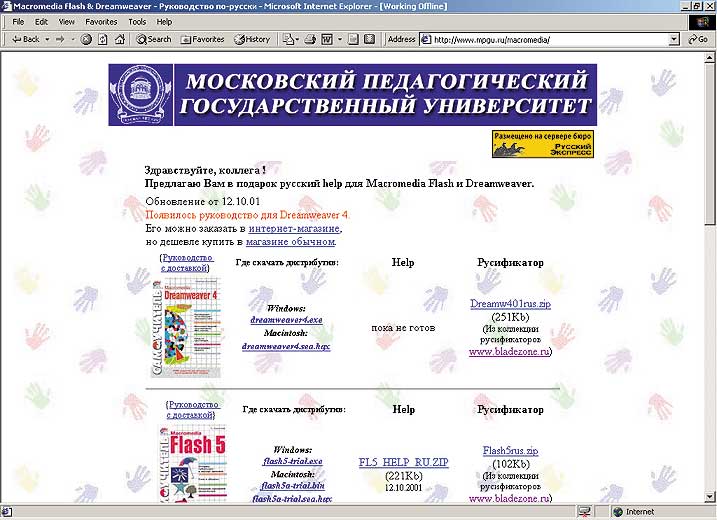Viewport: 717px width, 520px height.
Task: Click the Русский Экспресс yellow banner
Action: (x=543, y=144)
